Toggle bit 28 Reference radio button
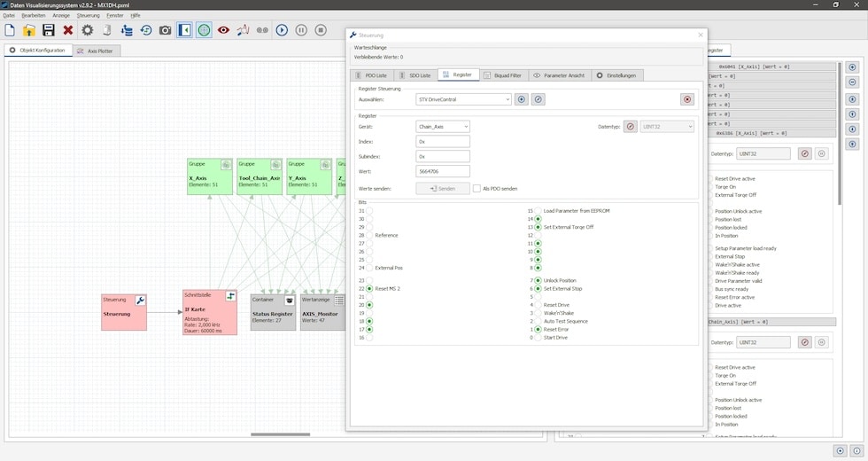 click(x=369, y=235)
